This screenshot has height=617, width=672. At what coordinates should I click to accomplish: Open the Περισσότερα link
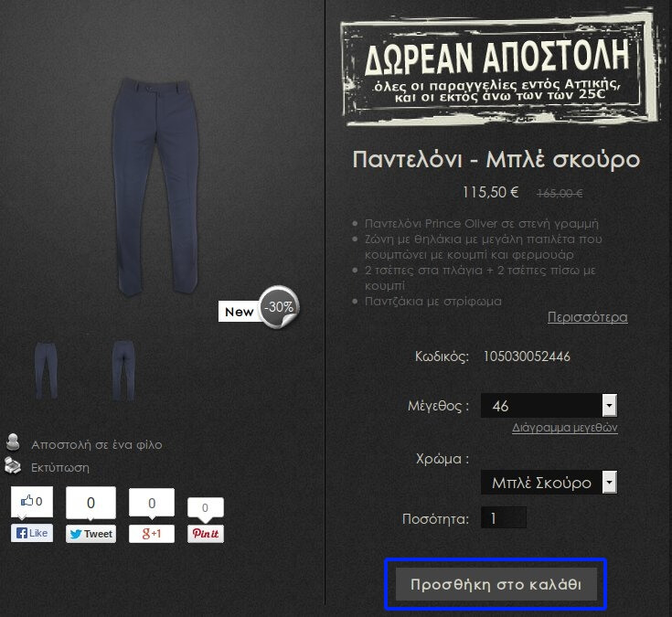pyautogui.click(x=588, y=317)
